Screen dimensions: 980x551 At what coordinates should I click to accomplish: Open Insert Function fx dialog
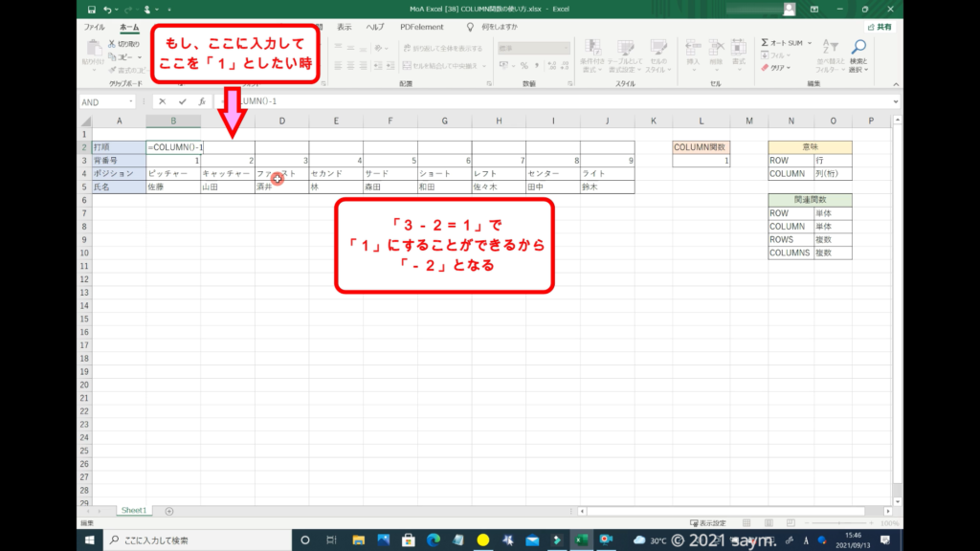tap(201, 101)
